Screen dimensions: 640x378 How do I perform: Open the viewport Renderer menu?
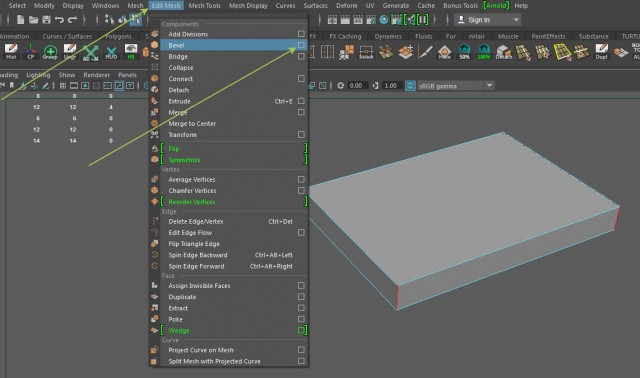tap(96, 75)
